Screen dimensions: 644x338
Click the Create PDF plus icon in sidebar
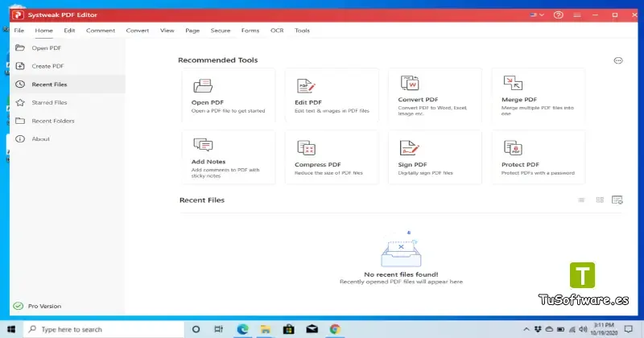[x=19, y=66]
